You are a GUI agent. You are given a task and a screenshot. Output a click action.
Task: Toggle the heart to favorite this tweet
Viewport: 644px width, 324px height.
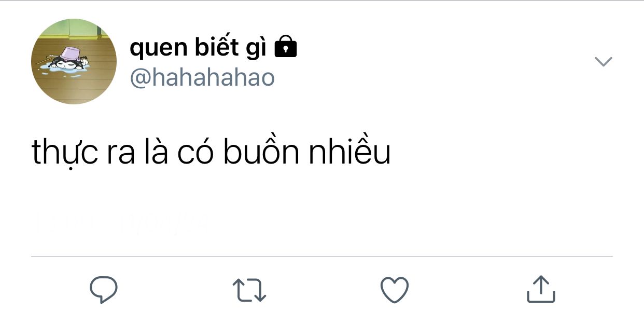[x=395, y=290]
